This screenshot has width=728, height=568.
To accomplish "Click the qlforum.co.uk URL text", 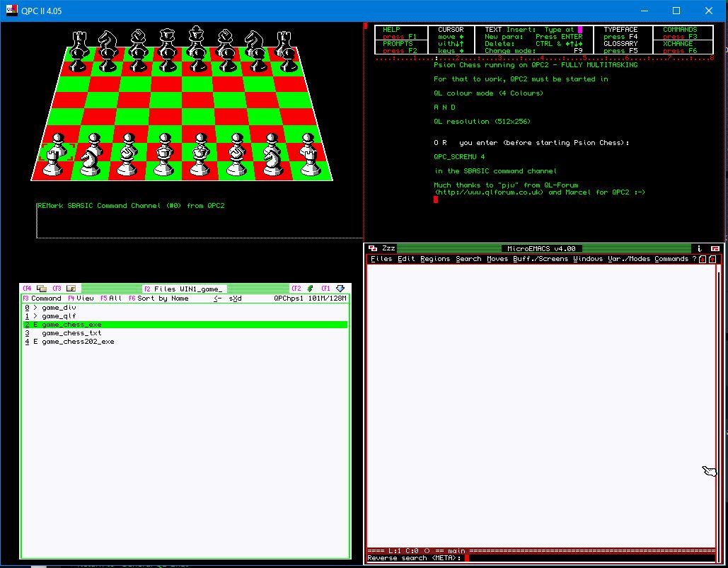I will [x=489, y=192].
